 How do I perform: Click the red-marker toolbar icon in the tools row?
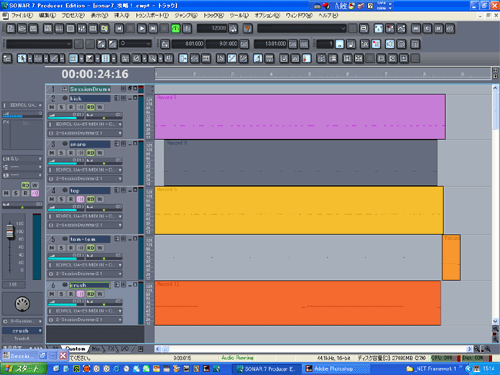[306, 59]
